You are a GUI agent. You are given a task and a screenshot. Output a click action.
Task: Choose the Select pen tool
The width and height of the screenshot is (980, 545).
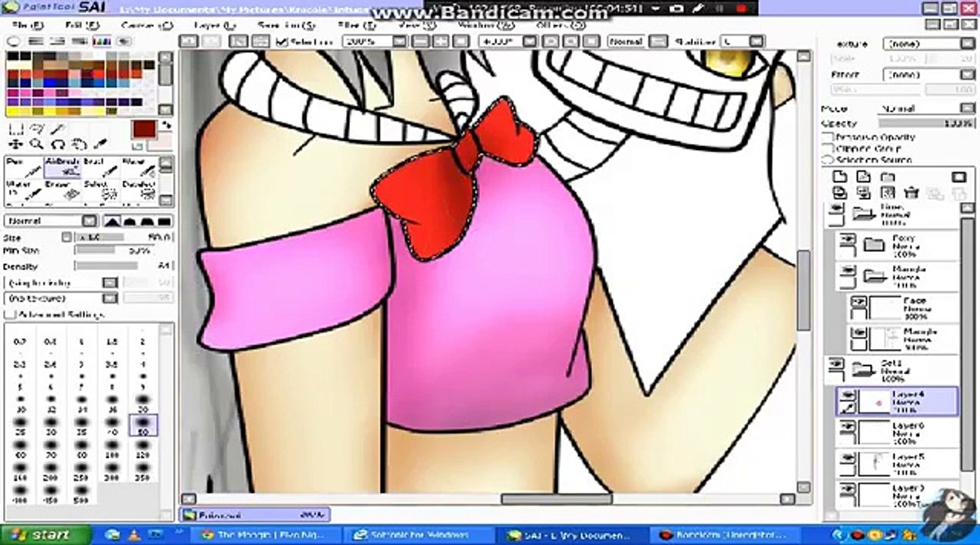click(x=101, y=190)
